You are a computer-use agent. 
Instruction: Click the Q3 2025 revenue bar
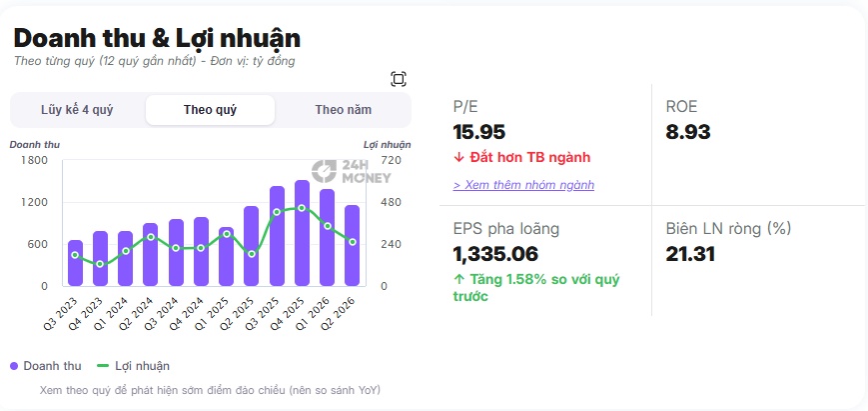pos(277,236)
